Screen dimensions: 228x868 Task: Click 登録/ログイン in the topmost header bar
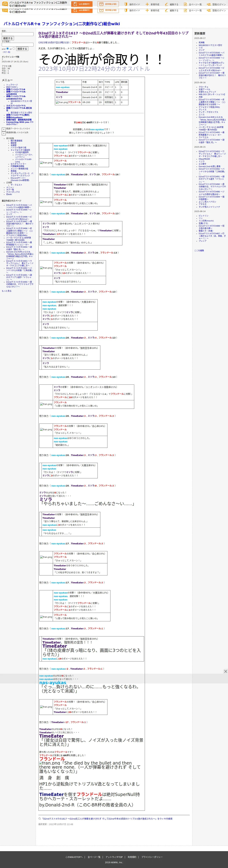click(x=216, y=4)
